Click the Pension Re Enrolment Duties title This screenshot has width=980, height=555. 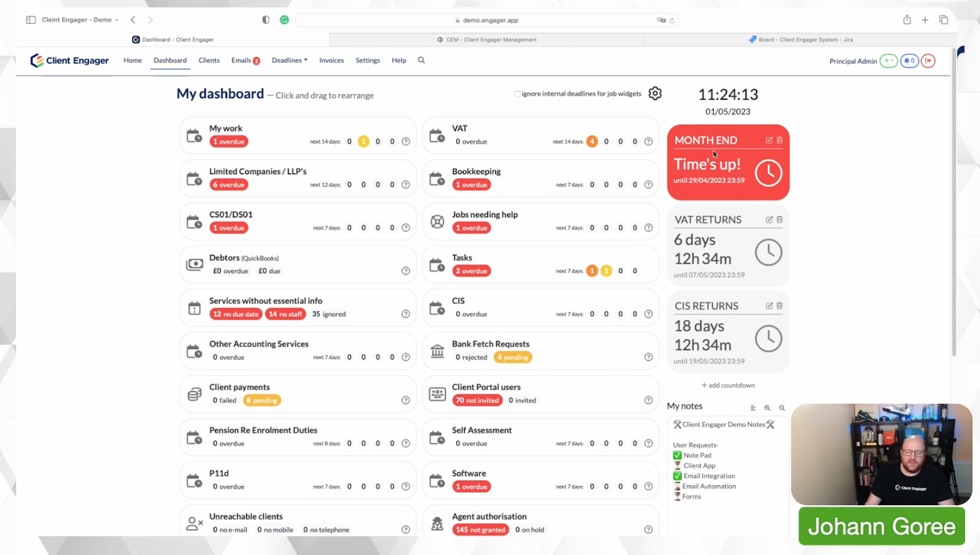(x=263, y=430)
